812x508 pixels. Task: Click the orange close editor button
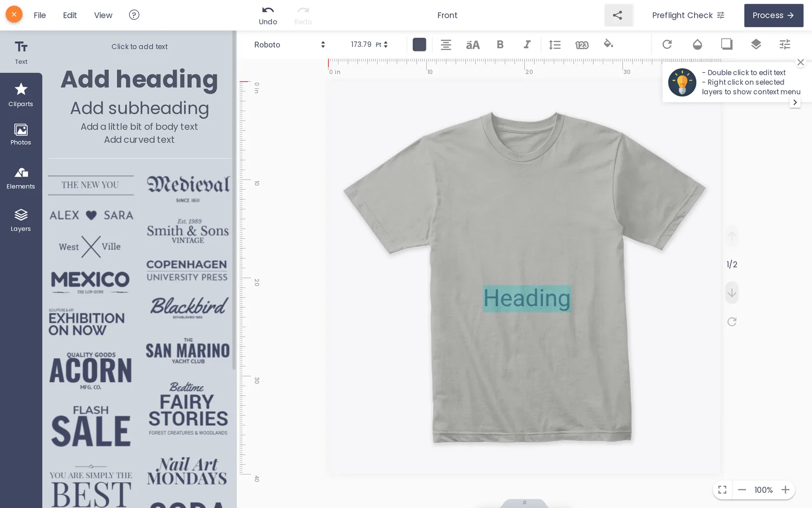coord(14,15)
